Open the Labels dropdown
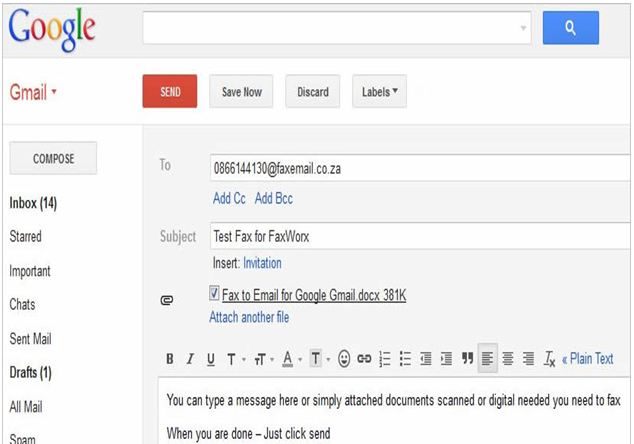This screenshot has height=444, width=634. coord(379,91)
